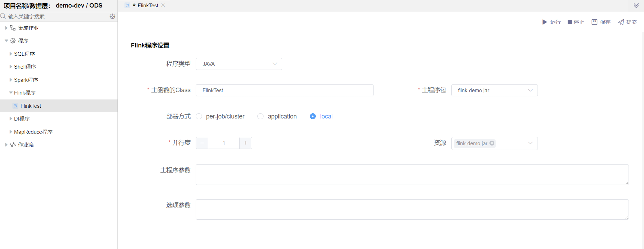The image size is (644, 249).
Task: Open the 主程序包 flink-demo.jar dropdown
Action: pos(494,90)
